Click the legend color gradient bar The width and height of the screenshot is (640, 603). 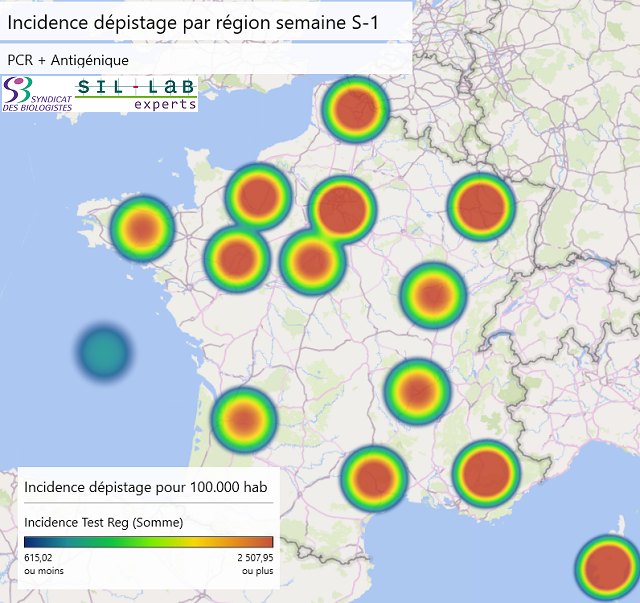pyautogui.click(x=149, y=542)
